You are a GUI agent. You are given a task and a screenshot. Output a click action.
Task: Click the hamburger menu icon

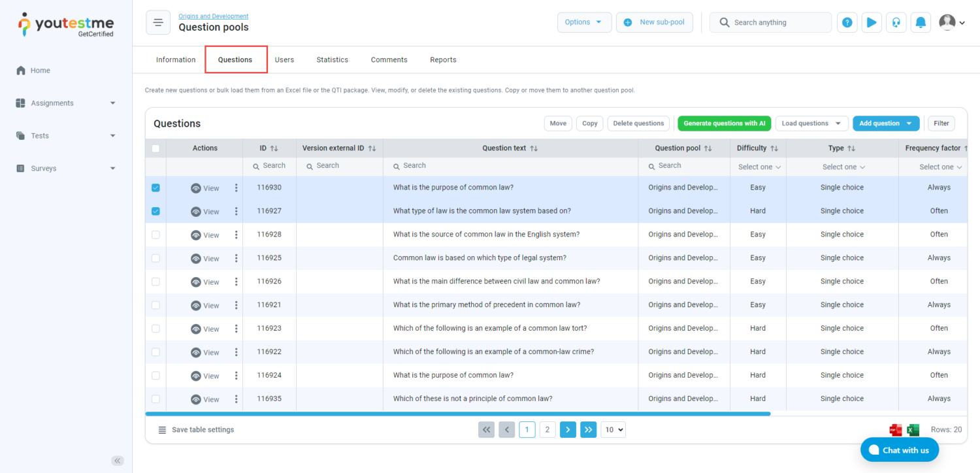coord(158,22)
